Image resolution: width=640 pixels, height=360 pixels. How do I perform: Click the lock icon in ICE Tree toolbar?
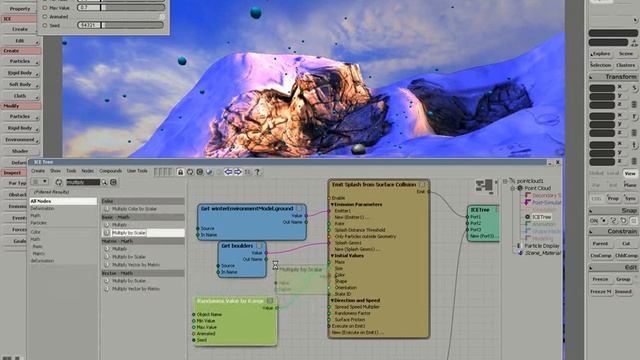pyautogui.click(x=180, y=172)
